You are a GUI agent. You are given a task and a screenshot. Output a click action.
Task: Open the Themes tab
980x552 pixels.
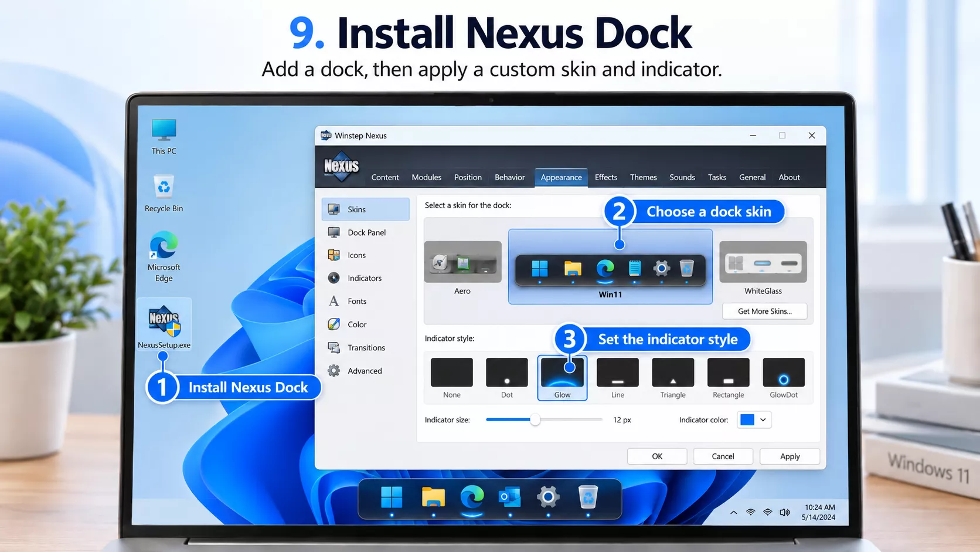click(x=644, y=177)
